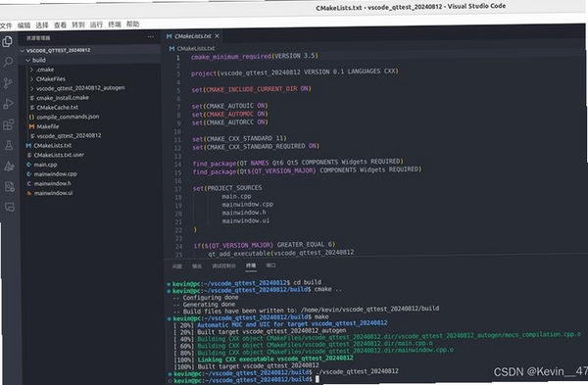
Task: Expand the CMakeFiles folder
Action: [32, 79]
